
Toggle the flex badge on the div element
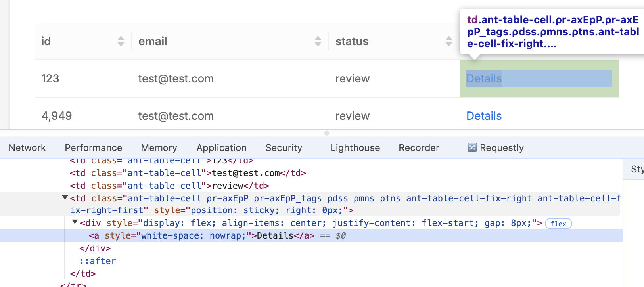coord(558,224)
